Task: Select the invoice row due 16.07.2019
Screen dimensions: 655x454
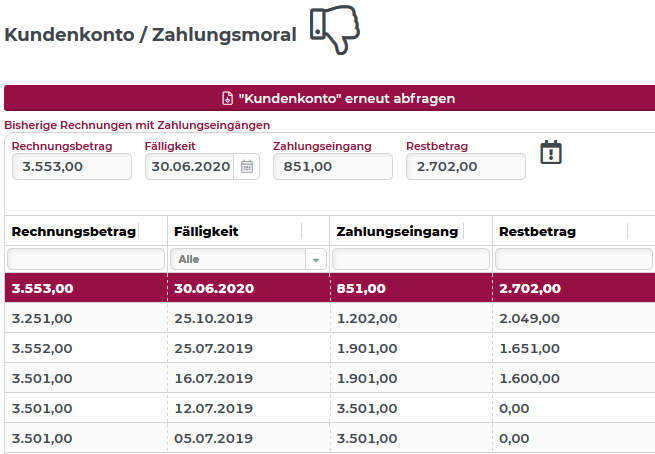Action: pos(330,378)
